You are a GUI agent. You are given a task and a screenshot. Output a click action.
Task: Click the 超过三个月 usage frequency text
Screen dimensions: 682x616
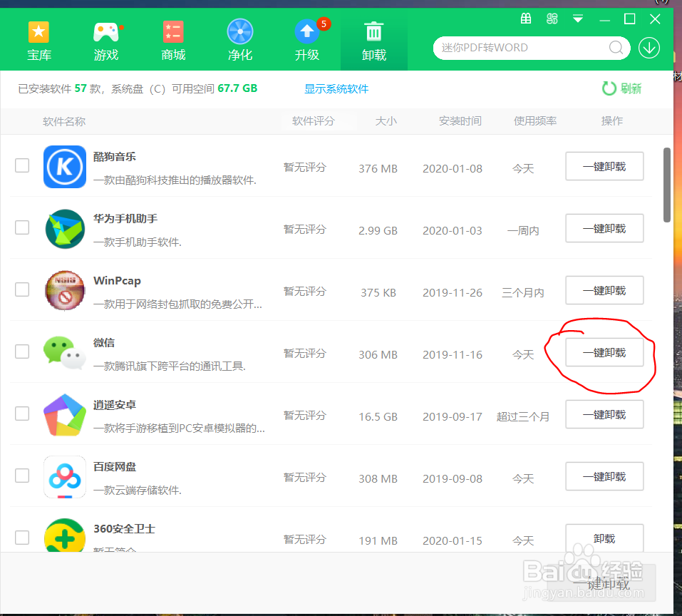point(523,417)
